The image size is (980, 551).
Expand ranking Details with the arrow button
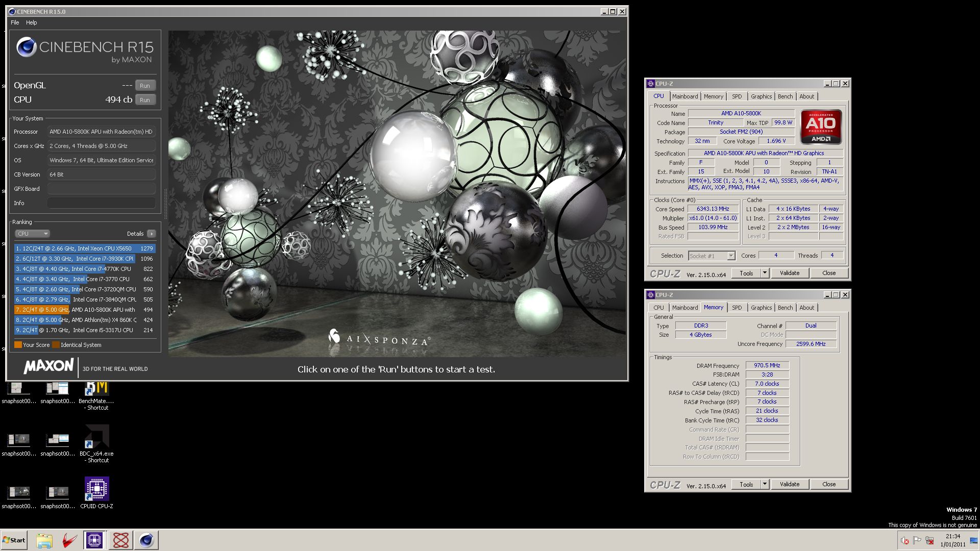151,234
